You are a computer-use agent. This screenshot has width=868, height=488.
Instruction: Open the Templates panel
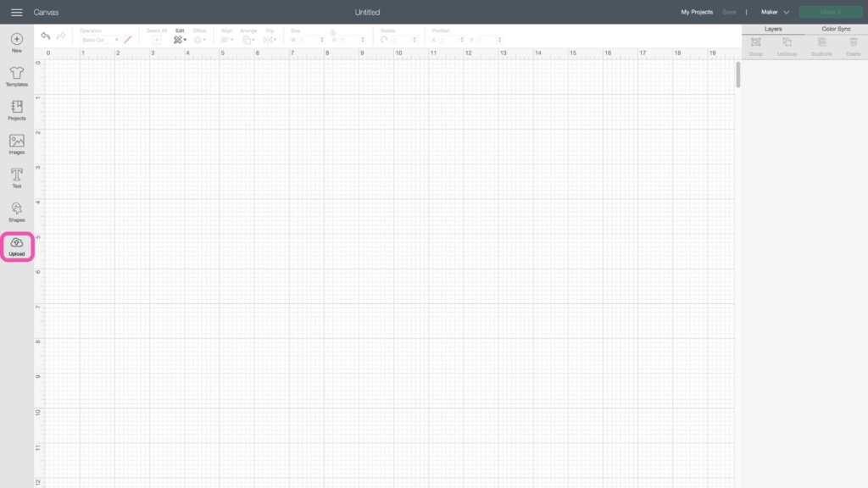tap(17, 76)
